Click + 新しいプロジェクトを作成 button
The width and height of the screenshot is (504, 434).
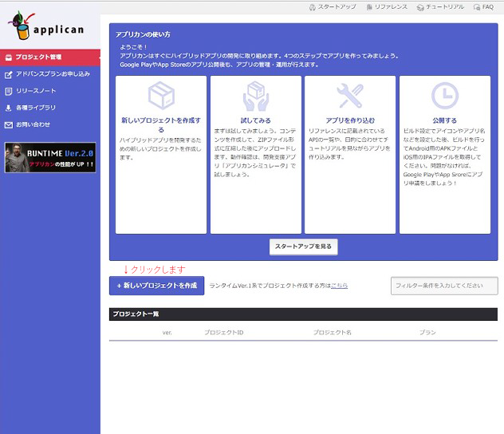coord(157,286)
